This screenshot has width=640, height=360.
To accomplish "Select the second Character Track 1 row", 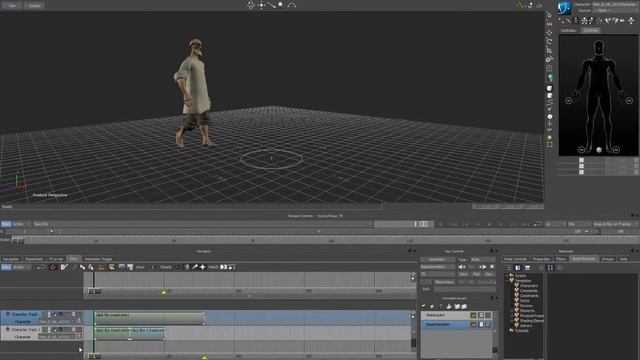I will point(42,333).
